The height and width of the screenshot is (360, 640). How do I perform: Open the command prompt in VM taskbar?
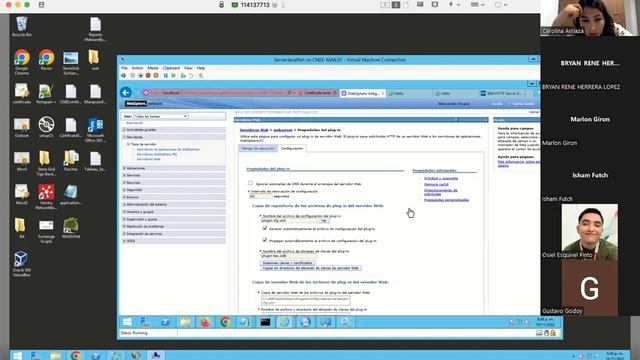pos(265,322)
